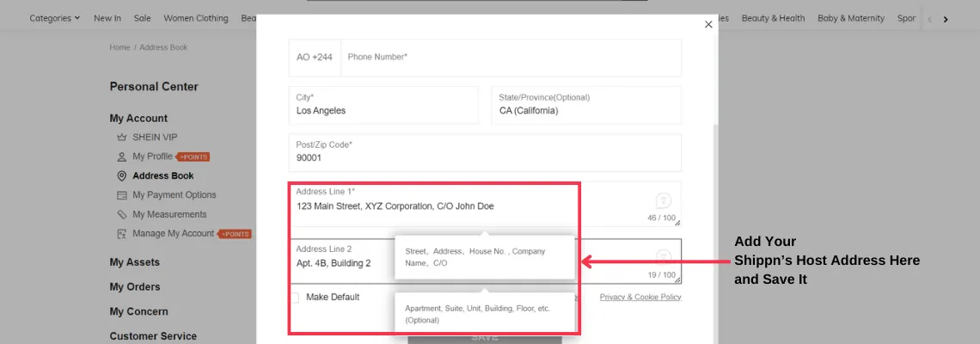Viewport: 980px width, 344px height.
Task: Click the Manage My Account icon
Action: tap(121, 234)
